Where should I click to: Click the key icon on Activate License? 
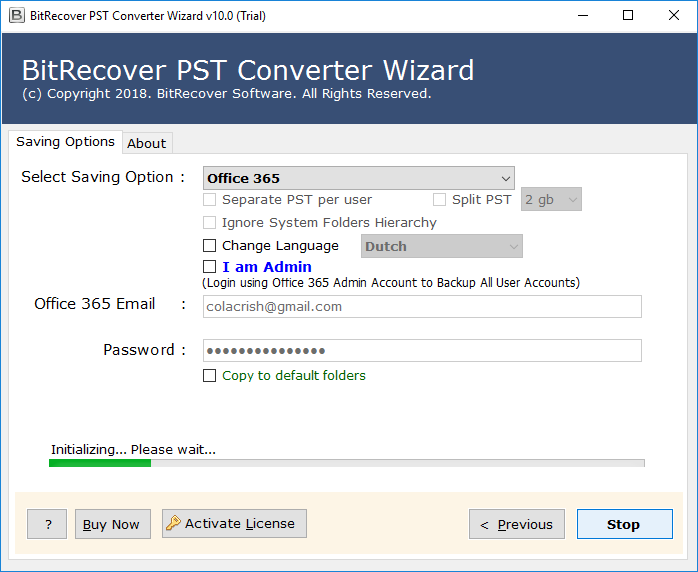point(173,523)
